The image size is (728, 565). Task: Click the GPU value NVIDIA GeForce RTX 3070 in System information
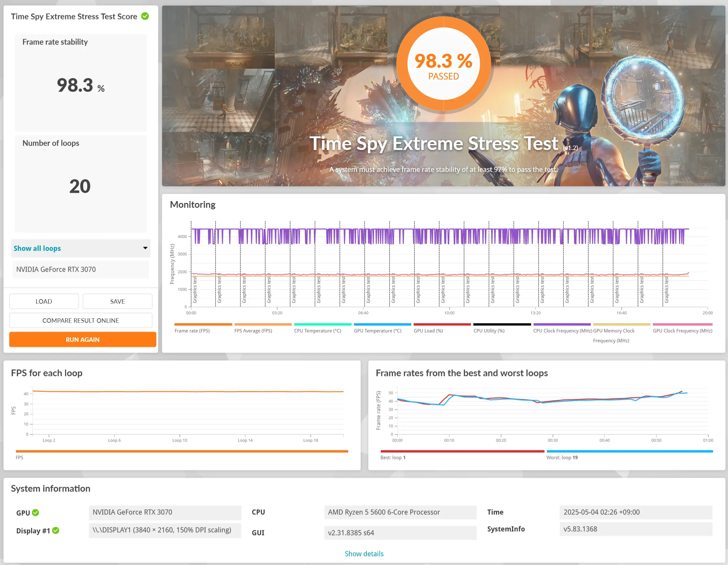pyautogui.click(x=165, y=512)
